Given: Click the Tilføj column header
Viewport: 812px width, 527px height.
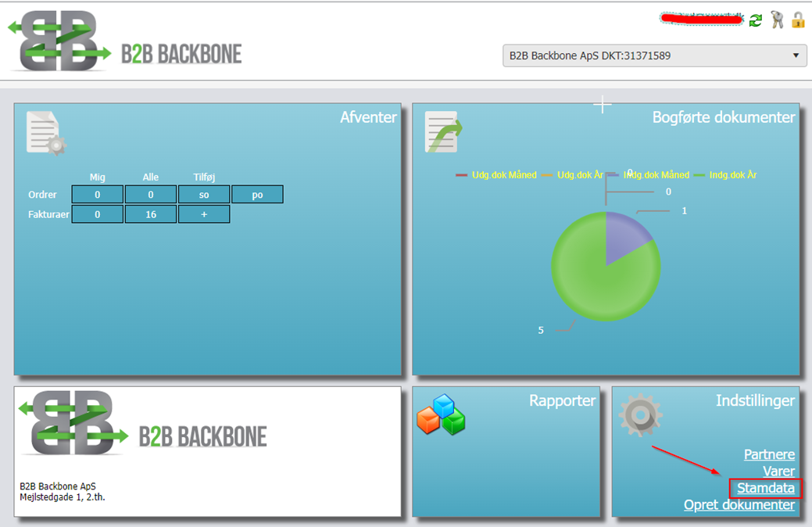Looking at the screenshot, I should point(204,177).
